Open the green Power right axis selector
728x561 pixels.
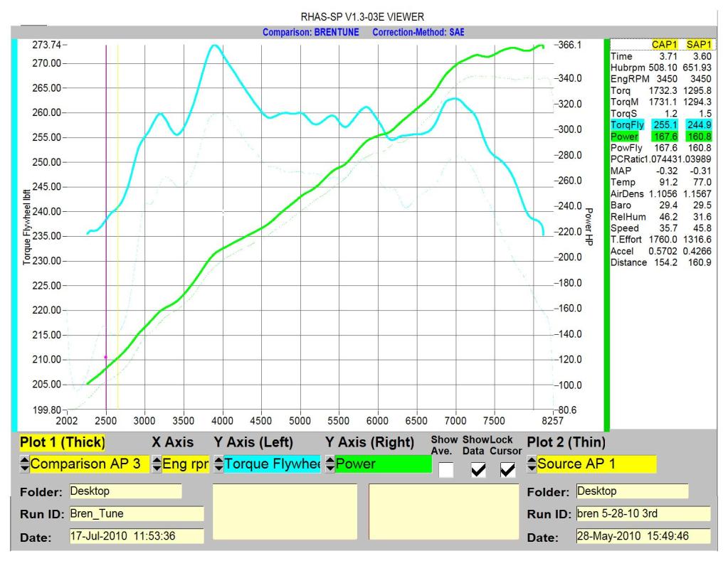point(383,465)
